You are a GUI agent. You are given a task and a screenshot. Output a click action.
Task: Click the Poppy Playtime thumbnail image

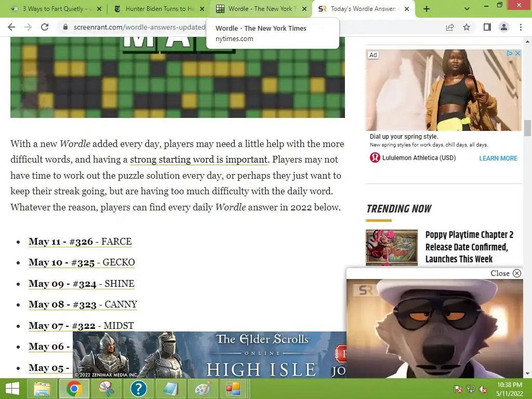[392, 248]
